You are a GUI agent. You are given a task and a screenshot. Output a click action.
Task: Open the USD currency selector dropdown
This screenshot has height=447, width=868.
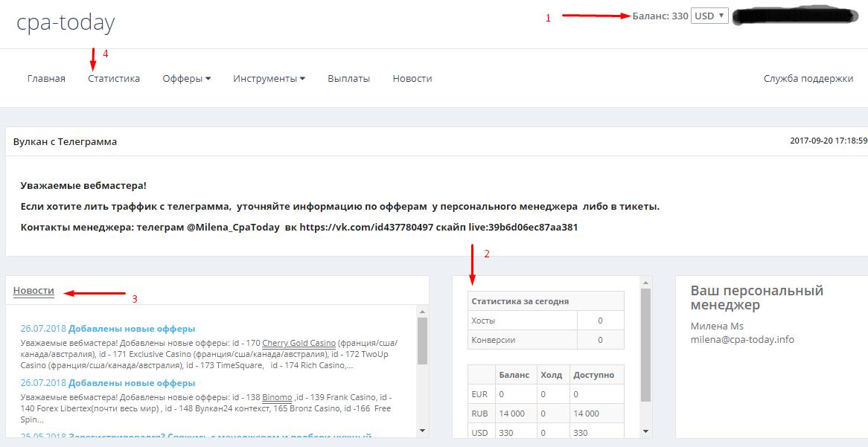click(x=708, y=15)
